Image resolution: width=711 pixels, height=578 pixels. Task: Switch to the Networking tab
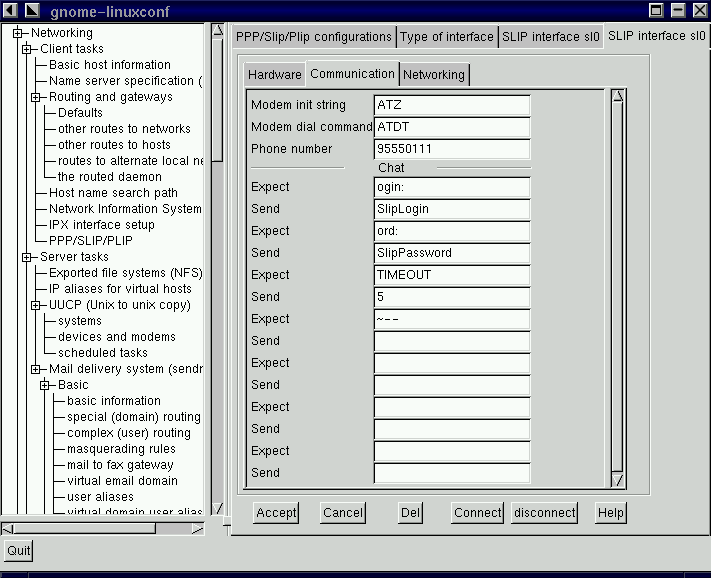[x=433, y=75]
